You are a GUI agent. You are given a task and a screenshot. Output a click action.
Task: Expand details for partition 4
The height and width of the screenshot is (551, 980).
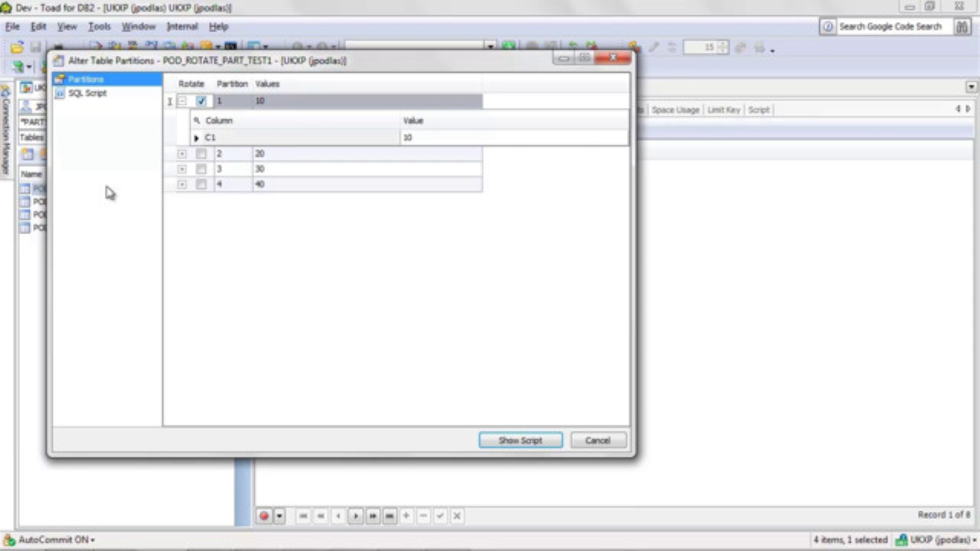[181, 184]
